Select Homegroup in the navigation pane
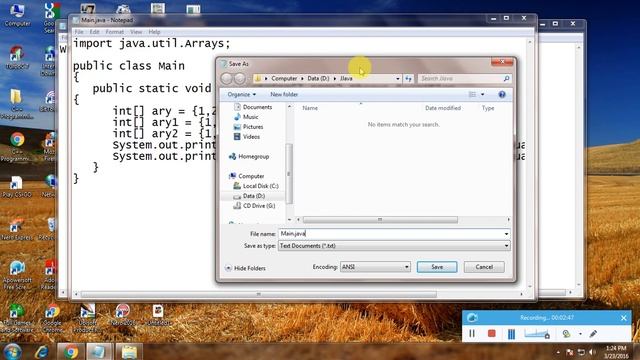The height and width of the screenshot is (360, 640). point(253,156)
